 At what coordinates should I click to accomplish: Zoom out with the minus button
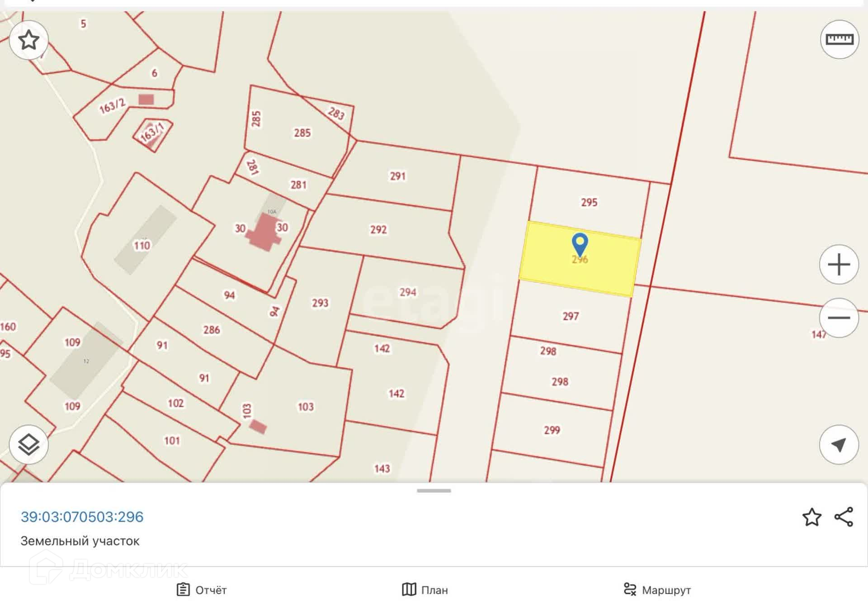839,318
